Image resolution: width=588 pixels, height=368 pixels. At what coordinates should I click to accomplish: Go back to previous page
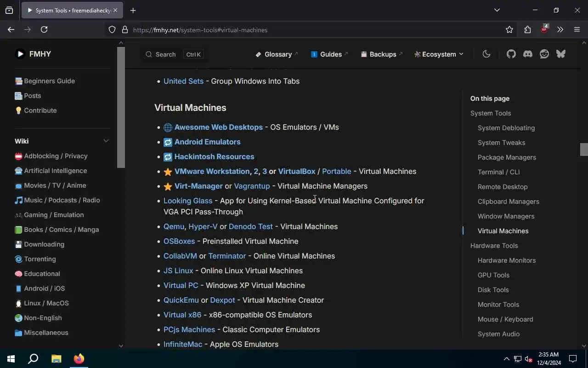11,29
